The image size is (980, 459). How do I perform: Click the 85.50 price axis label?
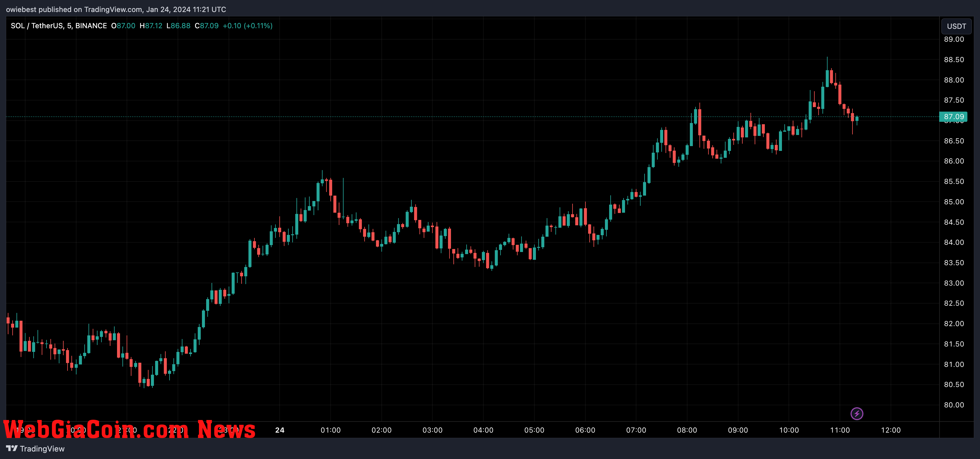(954, 181)
